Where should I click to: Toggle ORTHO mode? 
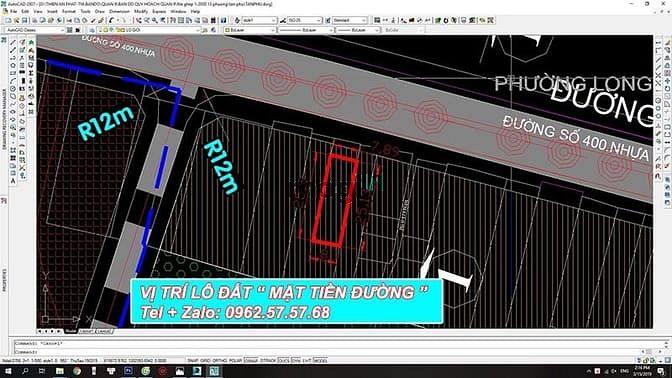pyautogui.click(x=219, y=360)
